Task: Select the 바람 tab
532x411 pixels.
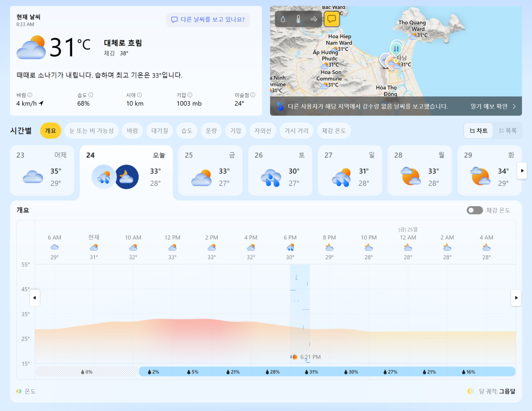Action: click(132, 131)
